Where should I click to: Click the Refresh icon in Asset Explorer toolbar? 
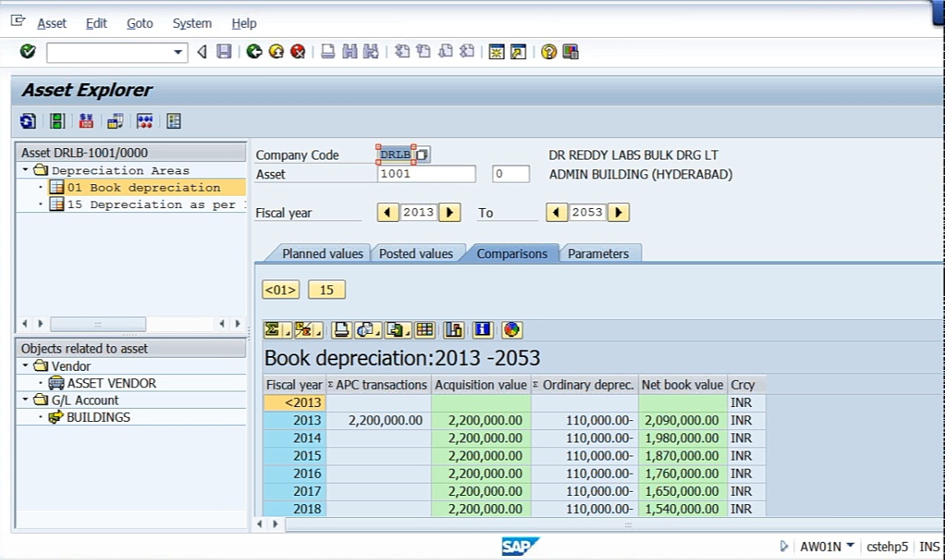28,121
